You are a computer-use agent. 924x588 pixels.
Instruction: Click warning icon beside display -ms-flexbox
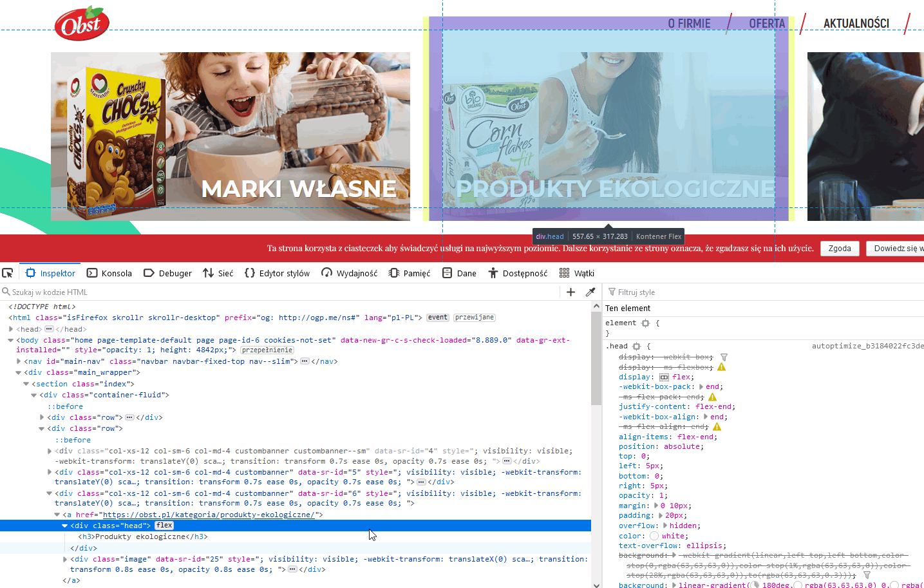pyautogui.click(x=722, y=367)
